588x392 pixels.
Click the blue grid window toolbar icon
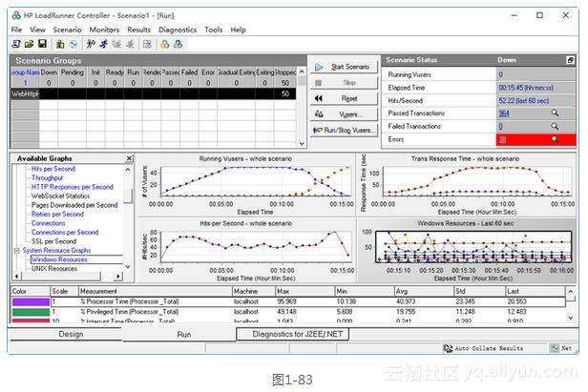tap(147, 44)
